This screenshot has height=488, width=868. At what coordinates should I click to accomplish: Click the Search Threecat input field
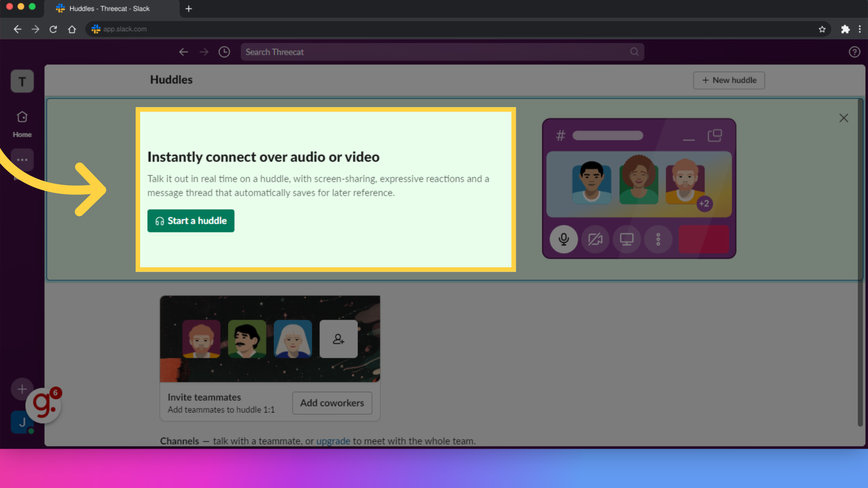[x=442, y=52]
